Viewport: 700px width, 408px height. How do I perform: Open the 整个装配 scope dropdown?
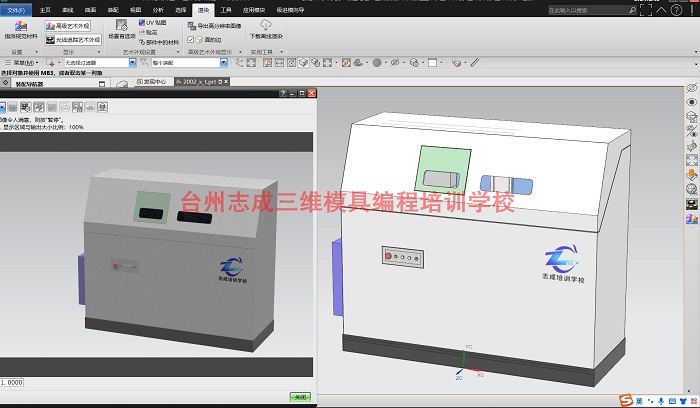(224, 62)
